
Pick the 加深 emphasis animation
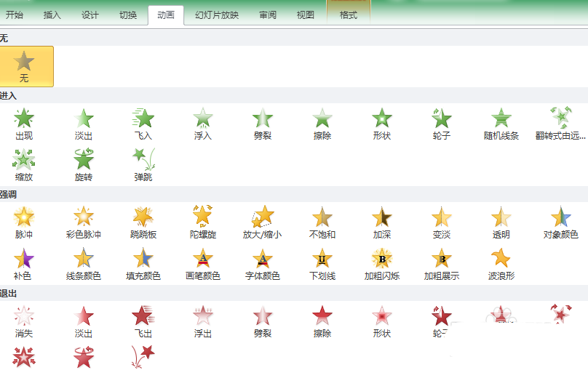[x=382, y=223]
